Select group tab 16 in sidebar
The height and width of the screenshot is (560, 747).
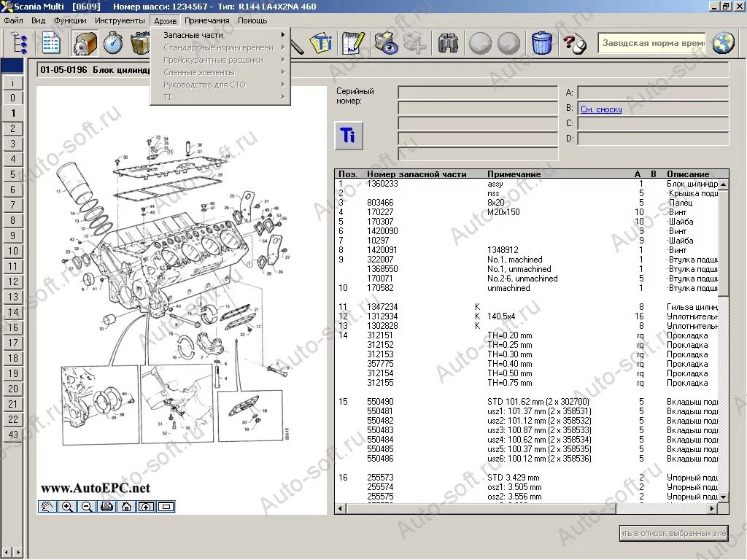pyautogui.click(x=13, y=327)
